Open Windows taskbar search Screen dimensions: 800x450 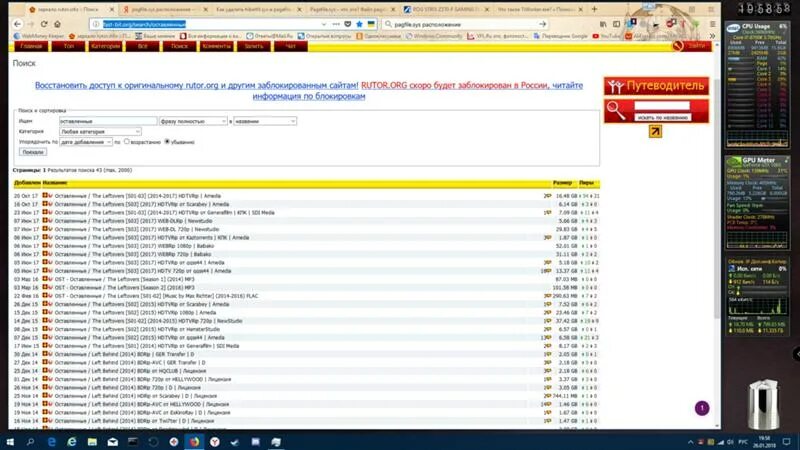coord(30,441)
